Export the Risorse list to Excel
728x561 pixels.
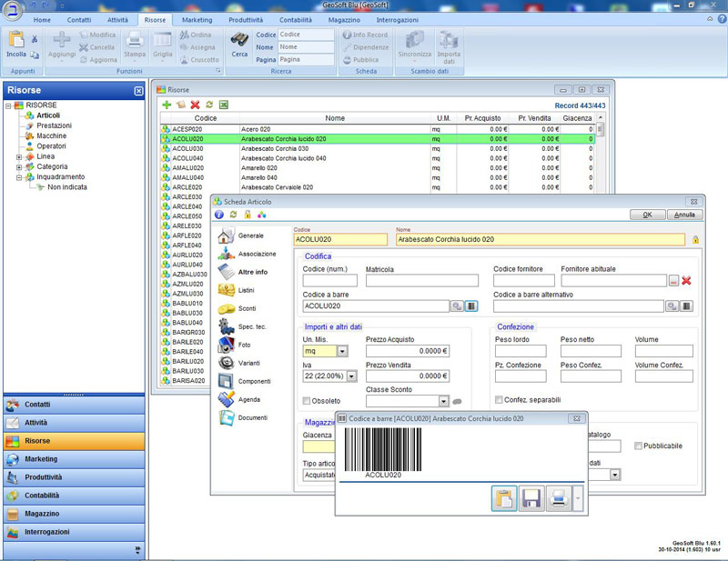coord(224,105)
